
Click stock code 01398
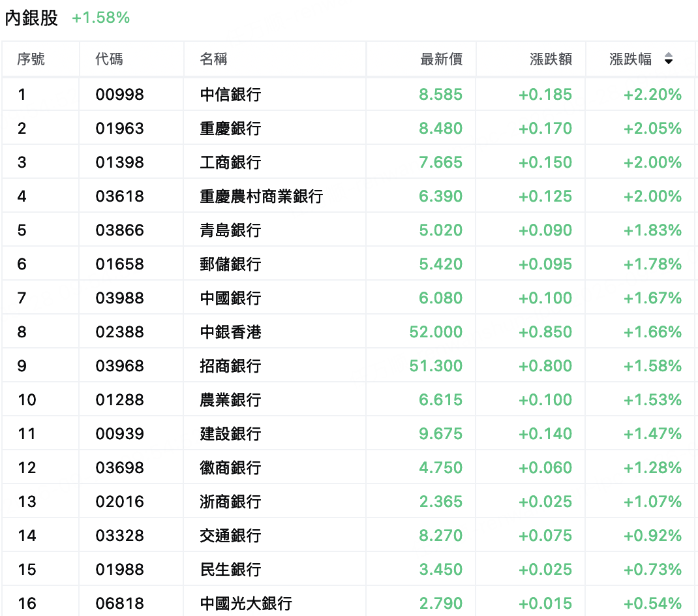(x=120, y=162)
